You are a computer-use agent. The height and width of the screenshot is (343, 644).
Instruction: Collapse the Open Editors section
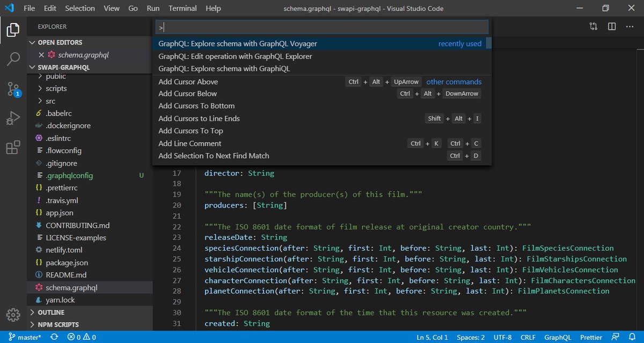[90, 42]
